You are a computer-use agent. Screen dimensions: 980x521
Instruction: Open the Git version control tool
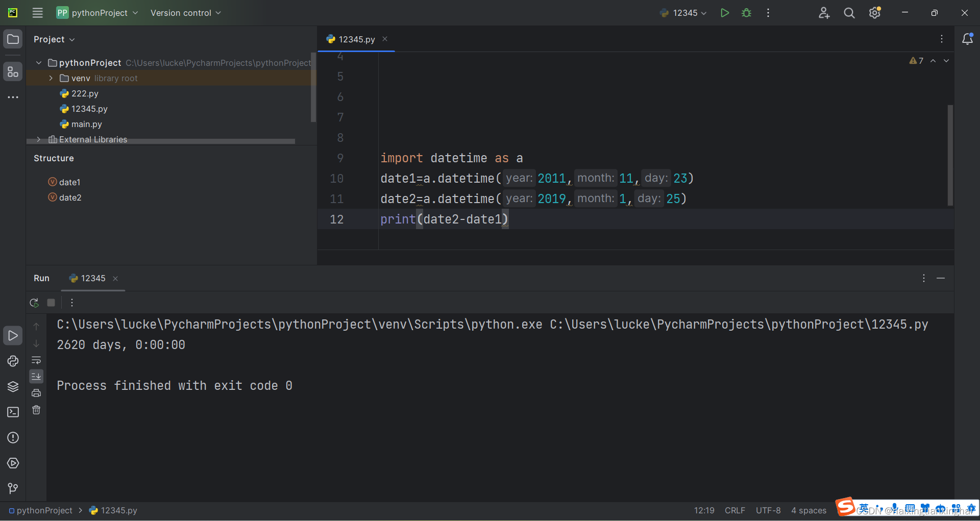coord(13,488)
